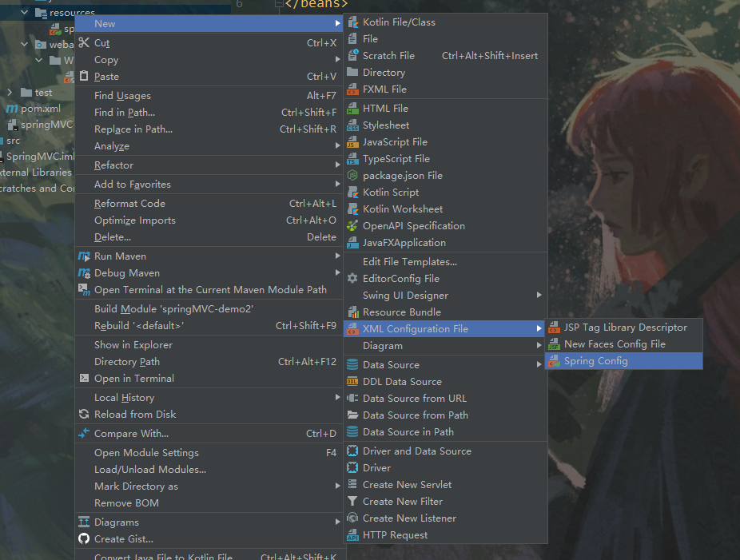Click the FXML File icon
The width and height of the screenshot is (740, 560).
coord(352,89)
